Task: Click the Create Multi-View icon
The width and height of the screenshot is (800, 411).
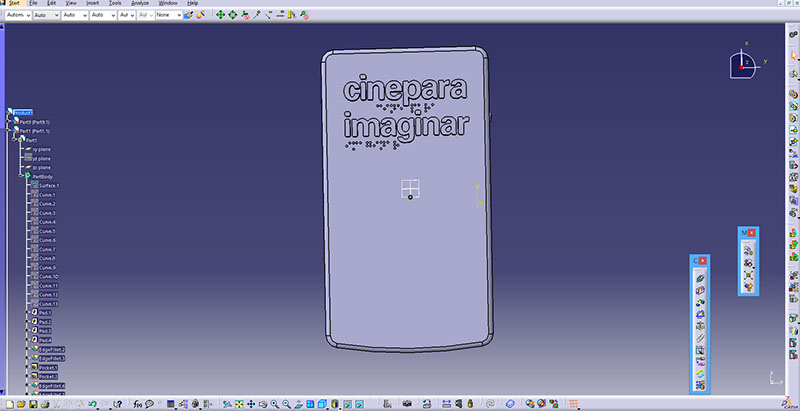Action: click(x=310, y=404)
